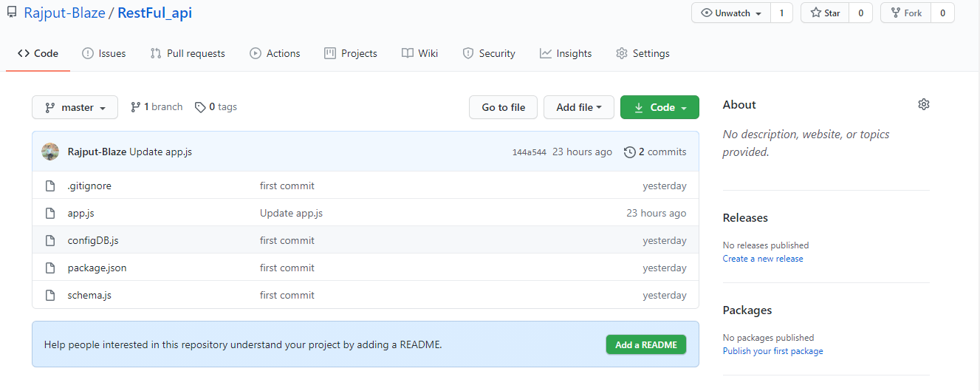The height and width of the screenshot is (391, 980).
Task: Open the first commit message for configDB.js
Action: point(287,240)
